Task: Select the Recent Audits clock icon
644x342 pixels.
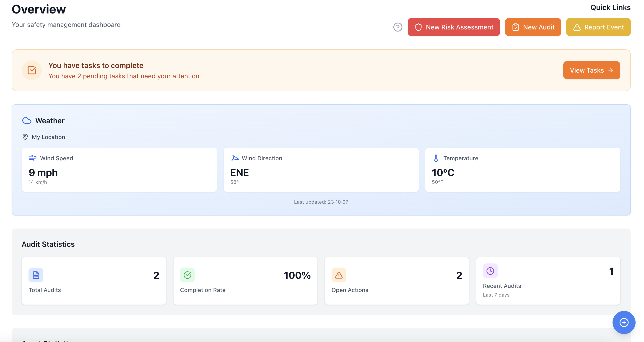Action: [x=490, y=271]
